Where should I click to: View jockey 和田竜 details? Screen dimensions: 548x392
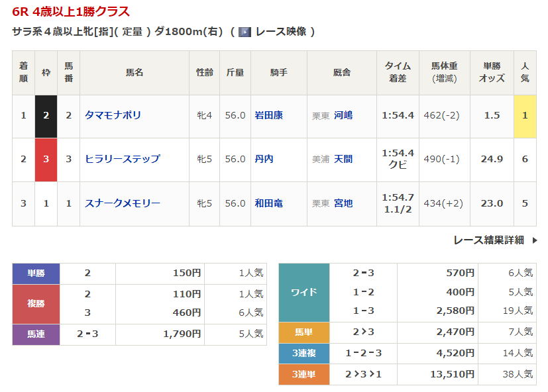tap(268, 203)
